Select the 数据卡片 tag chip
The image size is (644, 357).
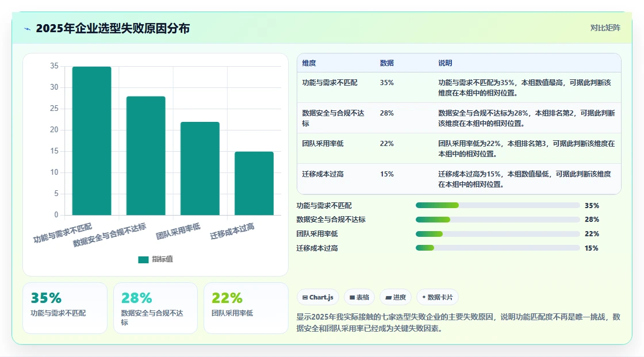(x=438, y=297)
